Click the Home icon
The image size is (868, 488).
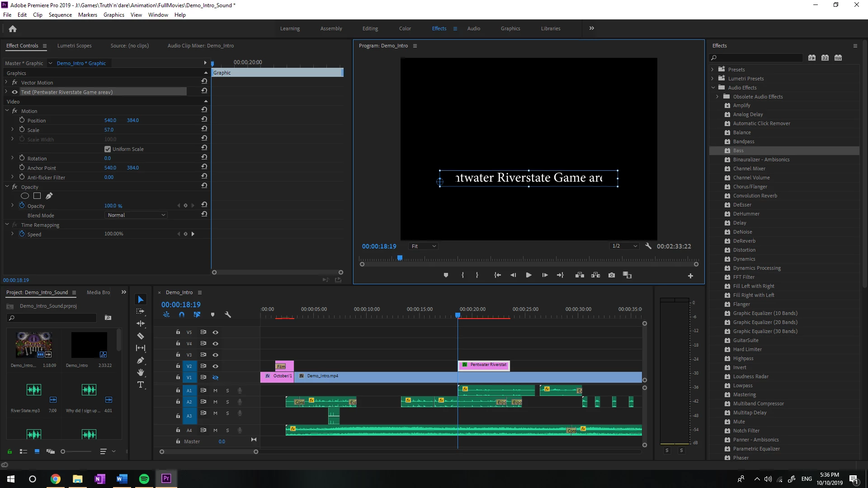coord(13,29)
